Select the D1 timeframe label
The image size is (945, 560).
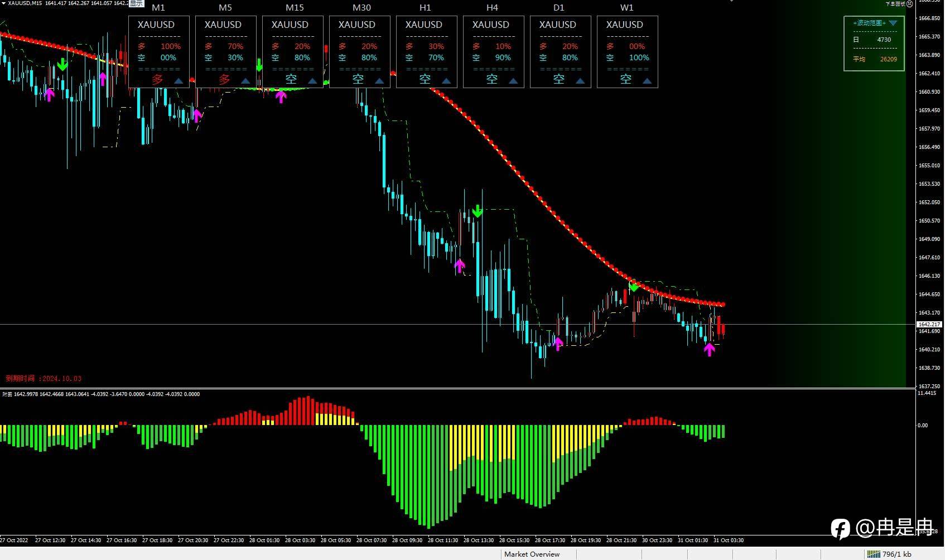pyautogui.click(x=559, y=8)
